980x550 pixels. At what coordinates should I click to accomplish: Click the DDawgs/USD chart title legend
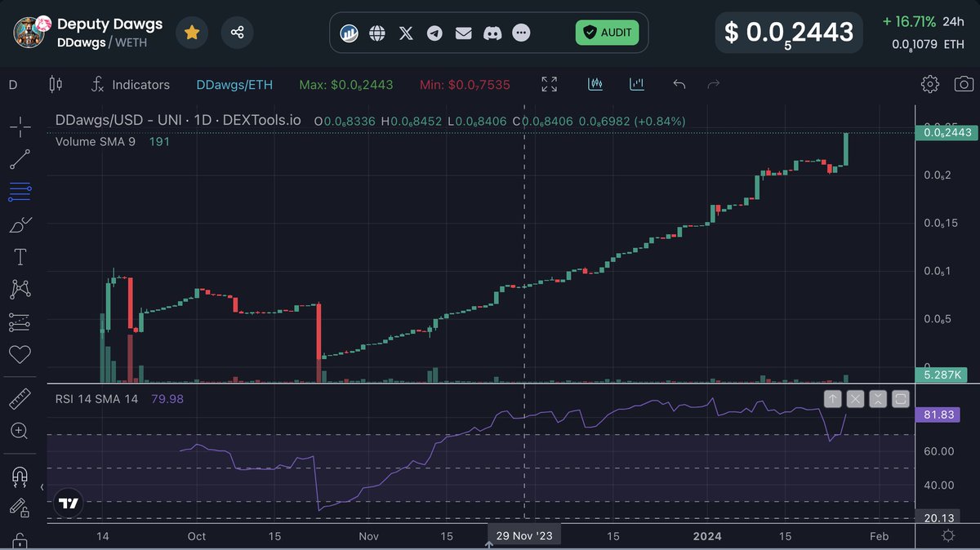point(178,121)
